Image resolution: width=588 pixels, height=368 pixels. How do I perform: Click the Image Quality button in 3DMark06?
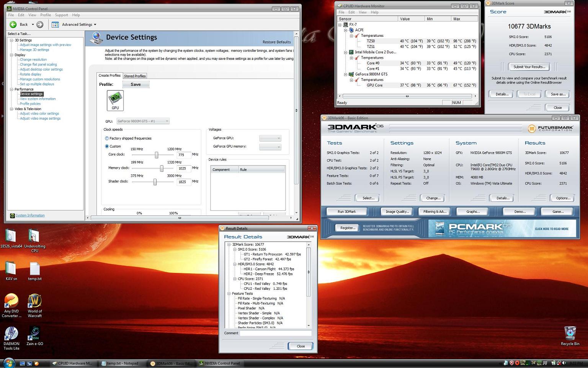pyautogui.click(x=397, y=212)
